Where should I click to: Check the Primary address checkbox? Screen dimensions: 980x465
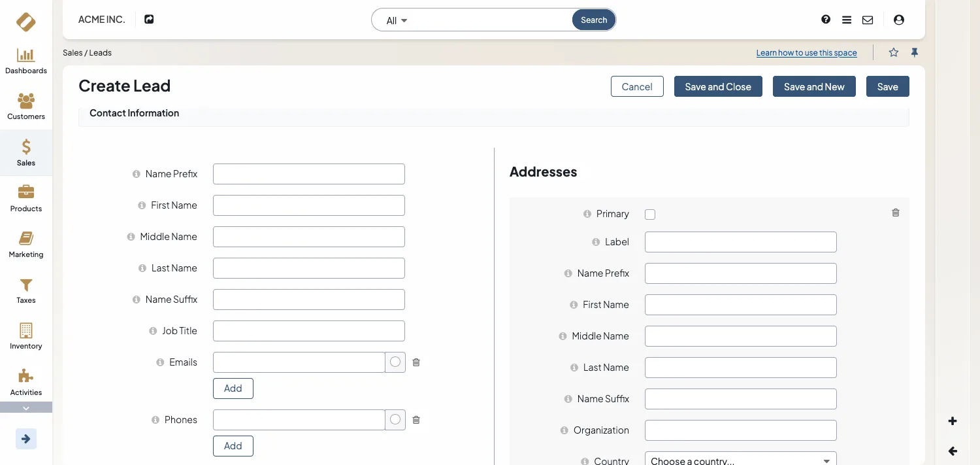[650, 215]
